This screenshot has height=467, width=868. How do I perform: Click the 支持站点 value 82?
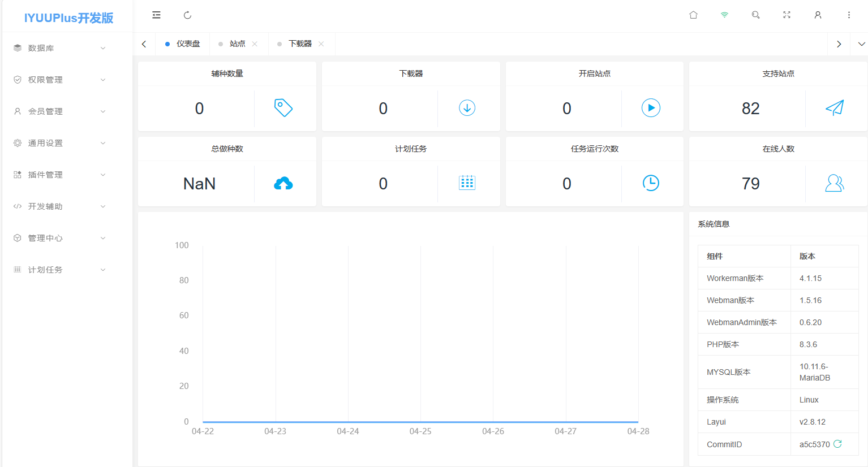click(750, 109)
